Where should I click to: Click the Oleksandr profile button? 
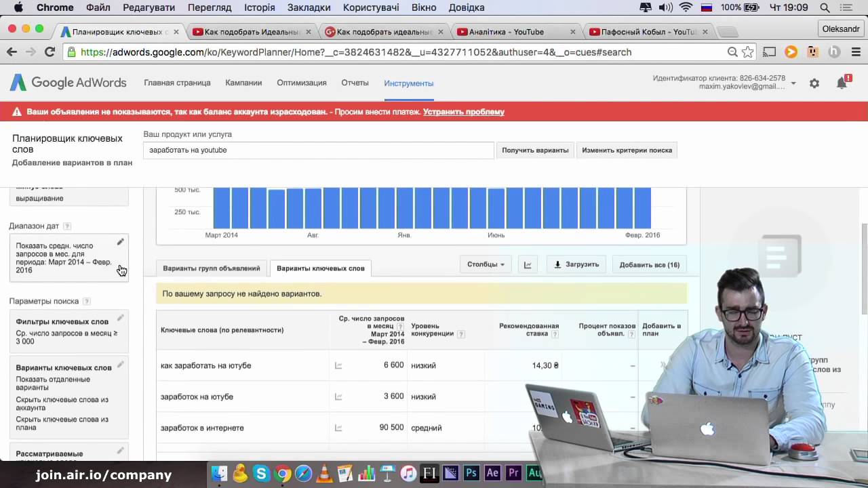pyautogui.click(x=841, y=29)
